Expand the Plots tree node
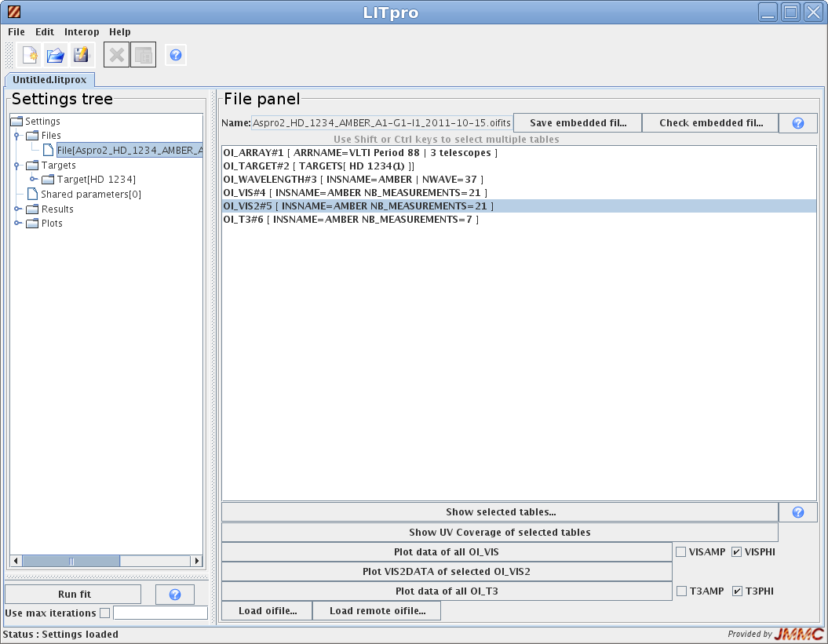 coord(17,224)
